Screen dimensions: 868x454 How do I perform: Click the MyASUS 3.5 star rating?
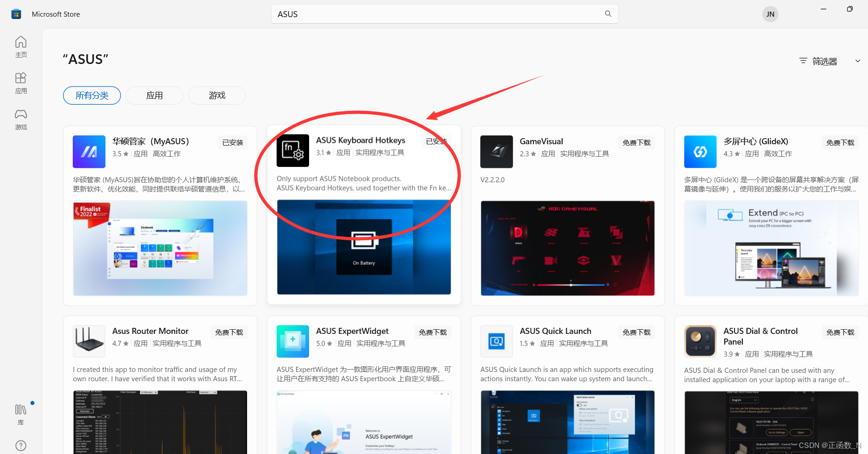120,154
